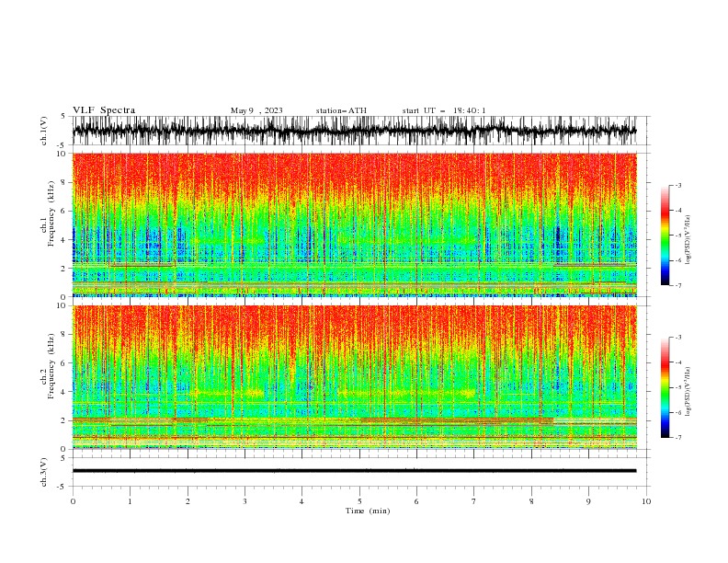The width and height of the screenshot is (728, 563).
Task: Click the ch.1 spectrogram panel
Action: tap(354, 224)
